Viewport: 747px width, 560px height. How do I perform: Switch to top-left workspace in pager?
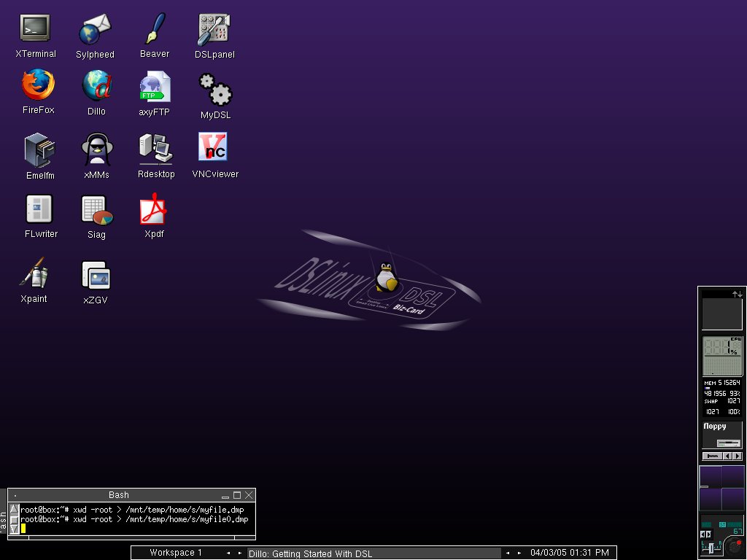[x=711, y=477]
